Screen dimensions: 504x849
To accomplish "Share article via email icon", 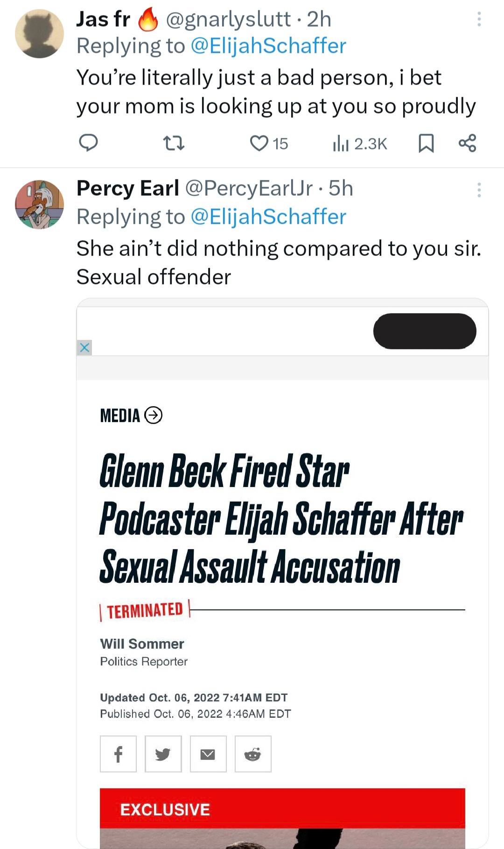I will (208, 754).
